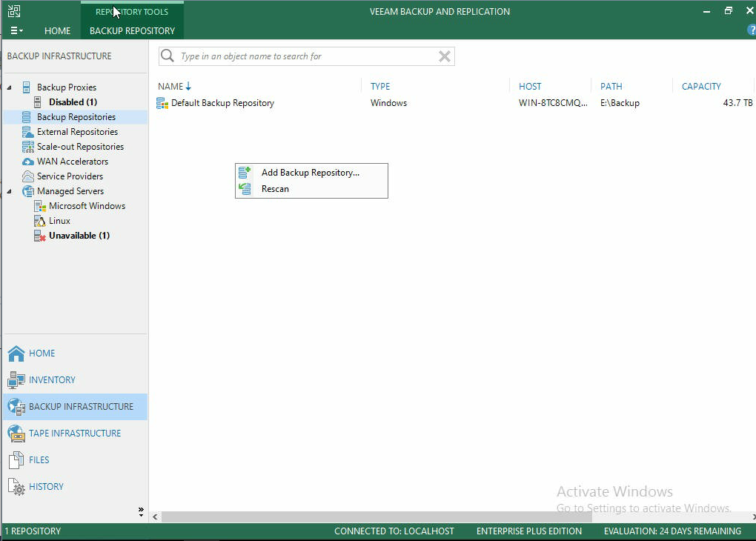Open the help question mark icon
The width and height of the screenshot is (756, 541).
pos(752,30)
